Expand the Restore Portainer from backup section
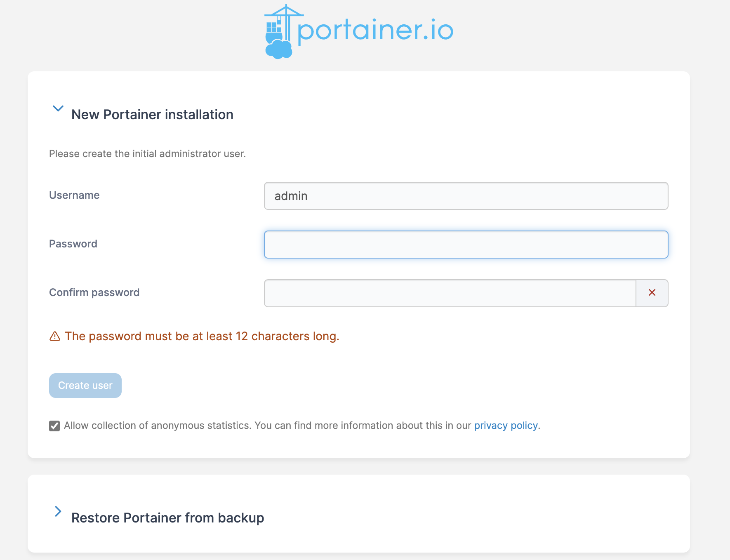The height and width of the screenshot is (560, 730). click(x=58, y=511)
